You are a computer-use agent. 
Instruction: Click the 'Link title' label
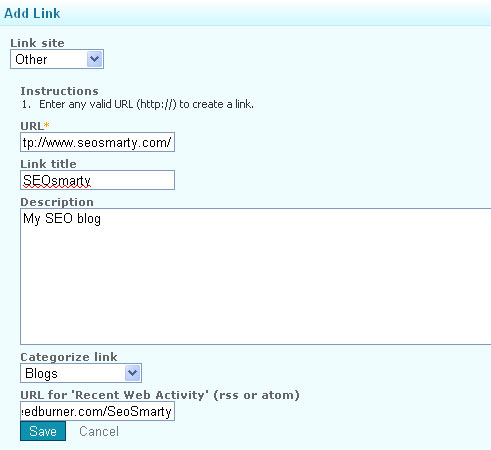pyautogui.click(x=48, y=164)
